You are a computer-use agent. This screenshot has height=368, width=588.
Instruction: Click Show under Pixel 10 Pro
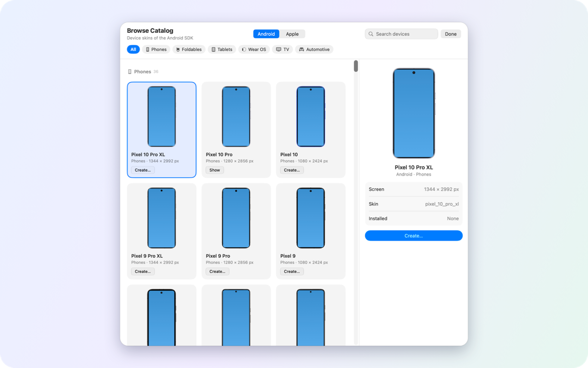(x=215, y=170)
